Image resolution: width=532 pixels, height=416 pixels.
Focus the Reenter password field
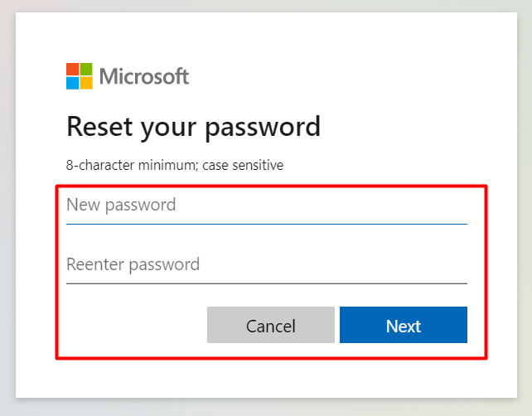point(267,264)
